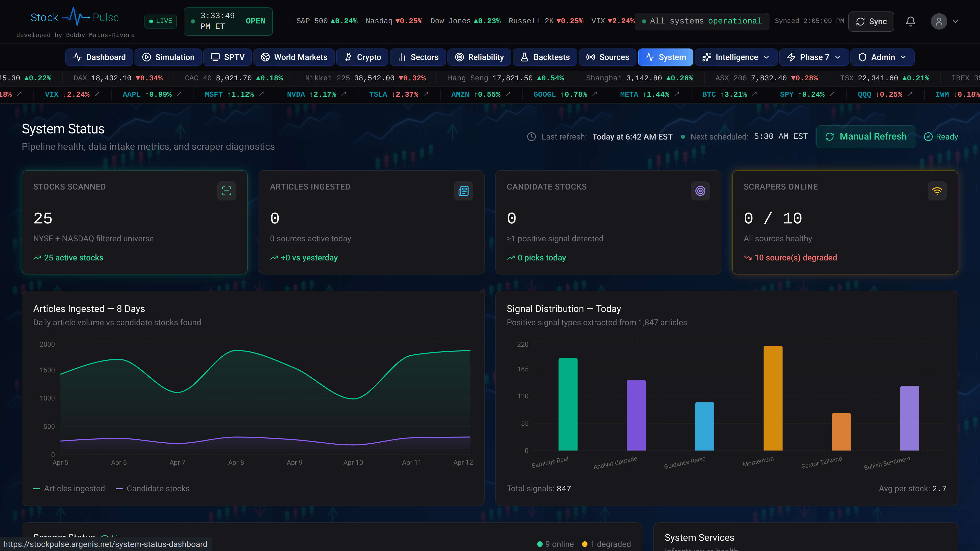Toggle Candidate stocks legend entry
Screen dimensions: 980x551
coord(153,489)
